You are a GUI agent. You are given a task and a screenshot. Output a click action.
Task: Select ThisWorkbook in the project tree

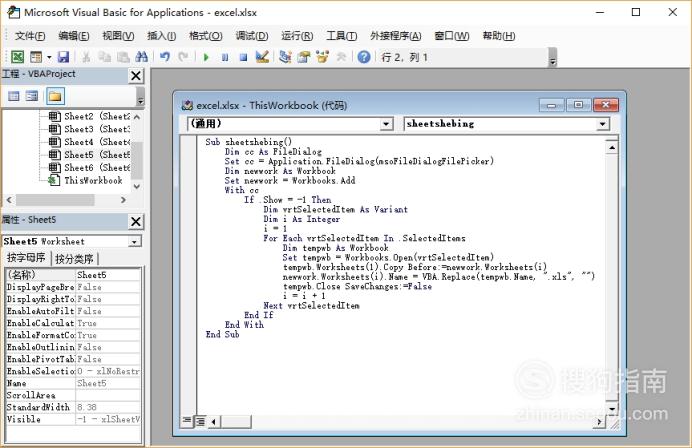point(86,181)
